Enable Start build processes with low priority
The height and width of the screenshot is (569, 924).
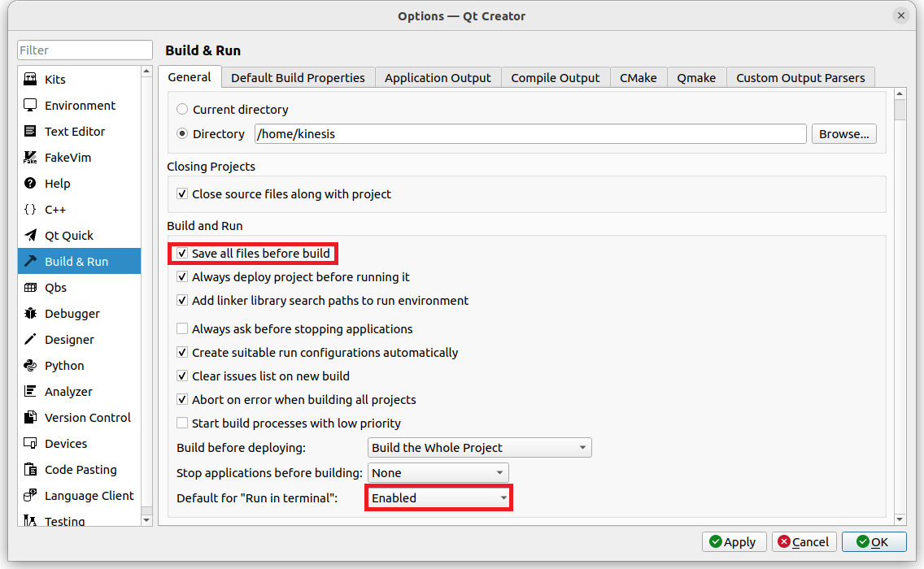[x=182, y=423]
